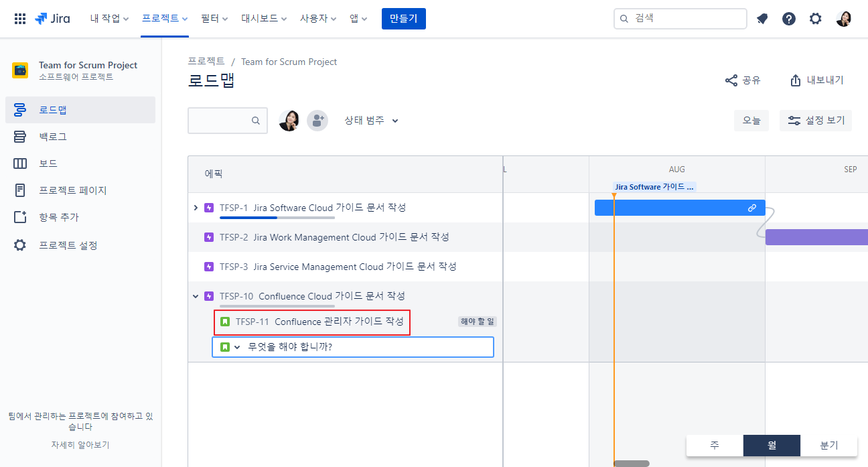Click the 내보내기 export icon
Image resolution: width=868 pixels, height=467 pixels.
click(796, 80)
